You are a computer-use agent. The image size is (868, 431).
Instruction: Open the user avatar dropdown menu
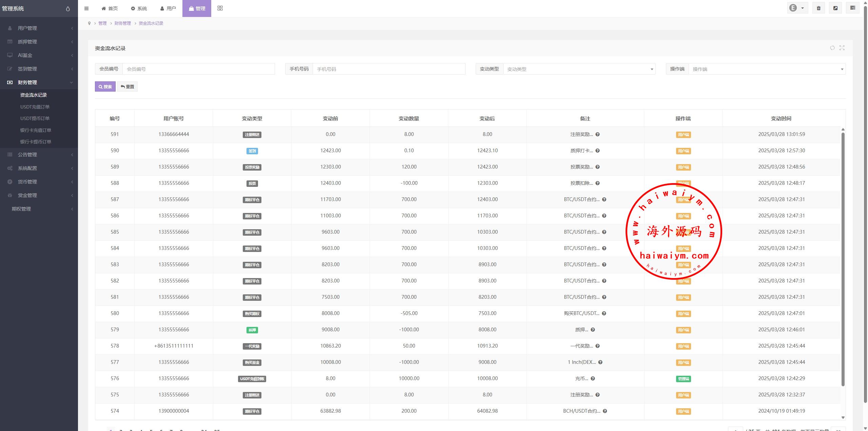797,8
